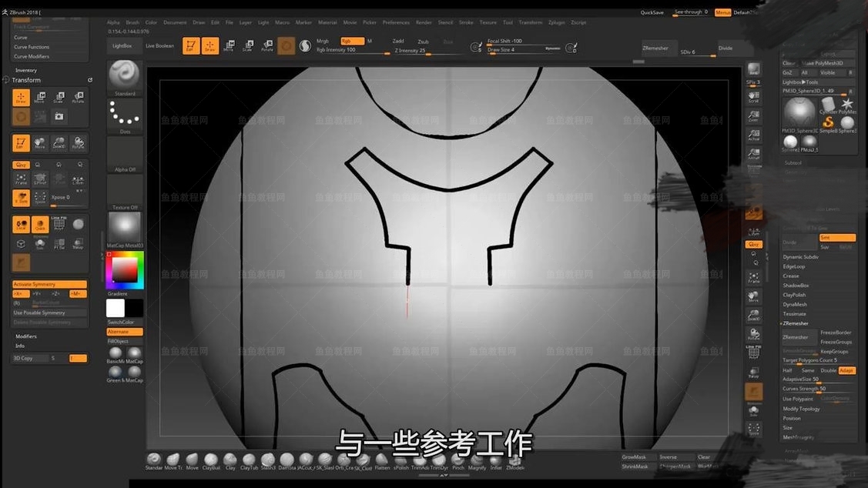This screenshot has width=868, height=488.
Task: Open the Zplugin menu
Action: [x=557, y=22]
